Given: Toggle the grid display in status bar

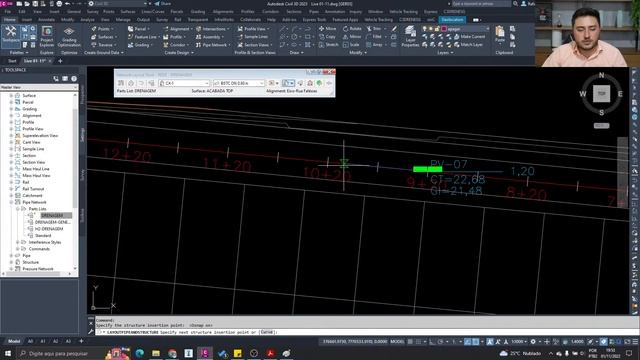Looking at the screenshot, I should pyautogui.click(x=411, y=342).
